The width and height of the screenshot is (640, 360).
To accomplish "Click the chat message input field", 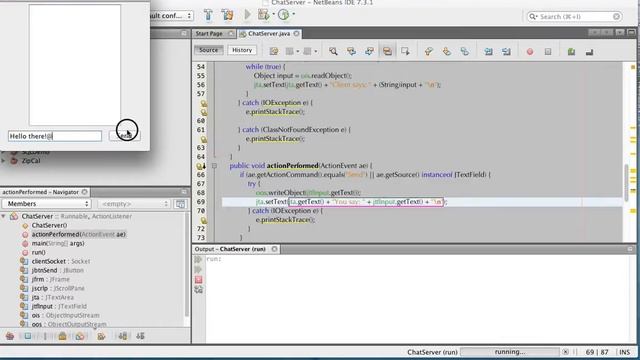I will 55,136.
